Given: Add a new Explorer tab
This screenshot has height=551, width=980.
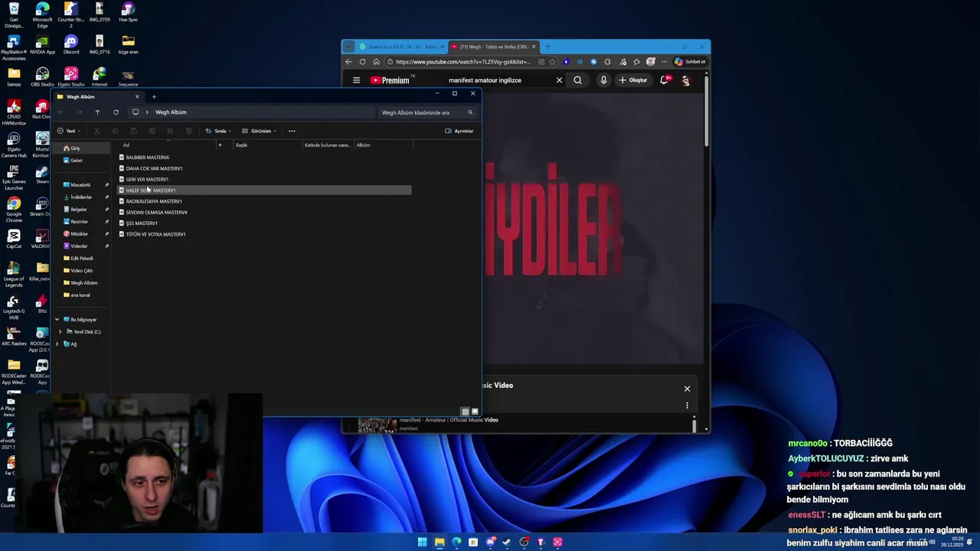Looking at the screenshot, I should 154,97.
